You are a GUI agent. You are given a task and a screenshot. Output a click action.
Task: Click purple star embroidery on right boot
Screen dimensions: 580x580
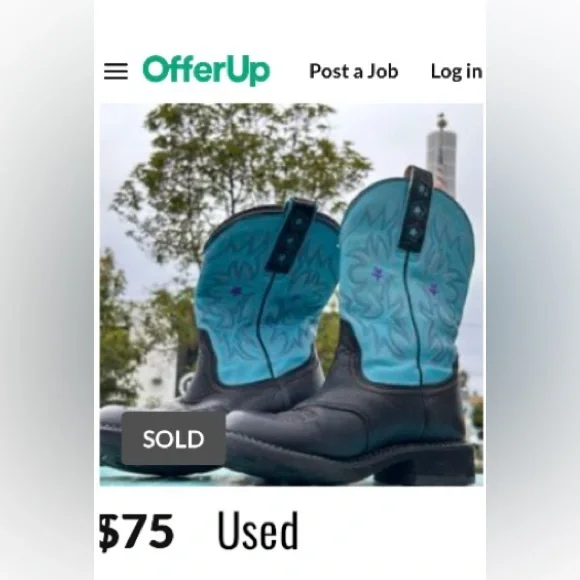tap(377, 273)
